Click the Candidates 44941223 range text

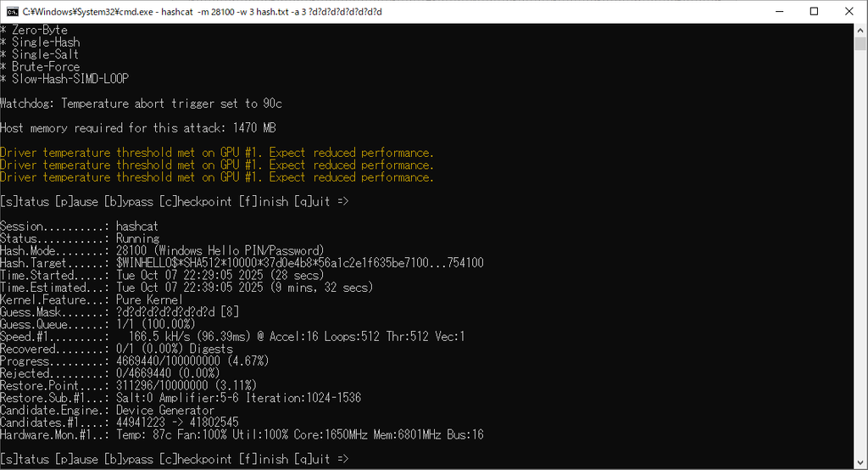[x=176, y=422]
